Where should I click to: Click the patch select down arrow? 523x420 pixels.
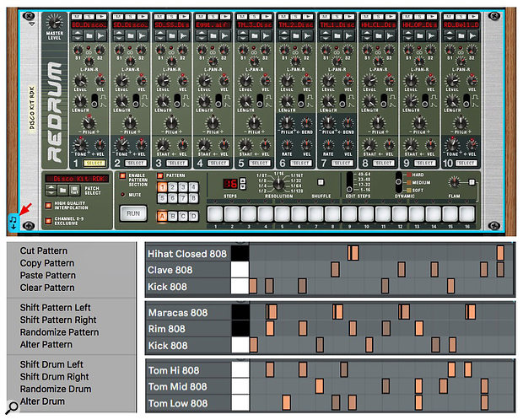point(51,193)
